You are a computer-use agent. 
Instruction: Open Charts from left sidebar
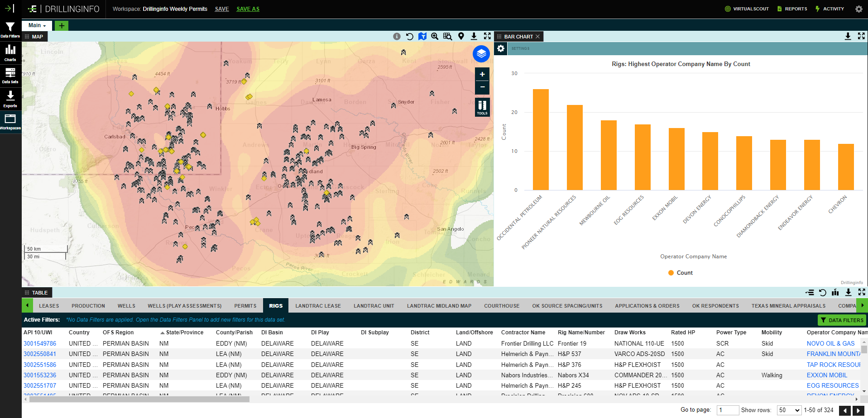pos(10,52)
